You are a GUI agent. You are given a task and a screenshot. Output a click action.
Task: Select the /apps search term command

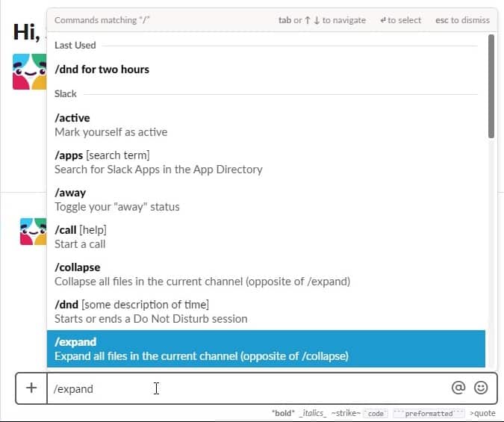click(x=158, y=162)
